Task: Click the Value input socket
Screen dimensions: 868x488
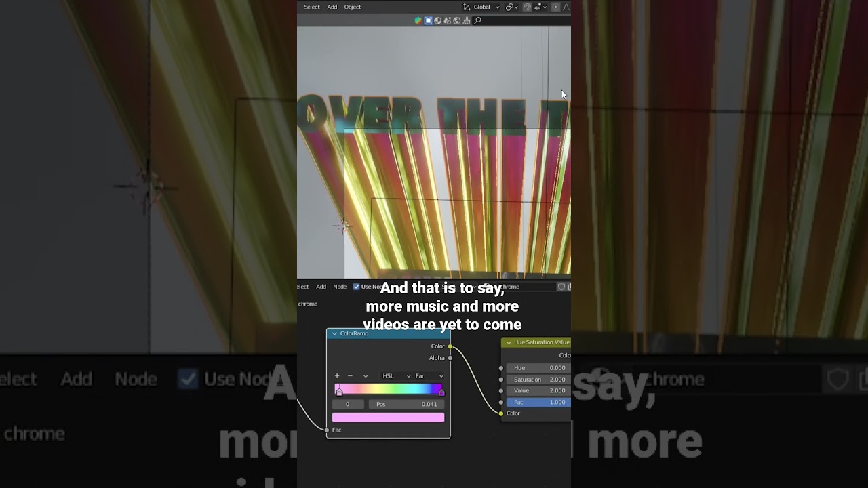Action: tap(501, 391)
